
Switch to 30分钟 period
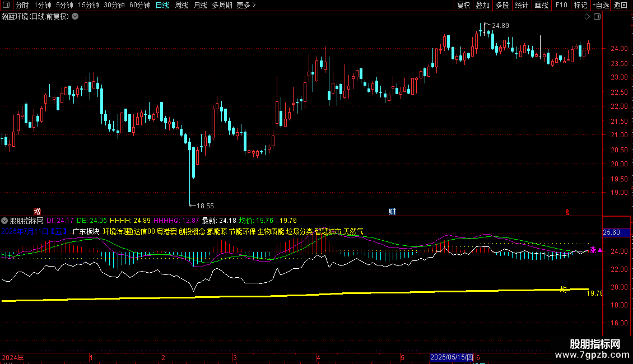click(x=114, y=5)
